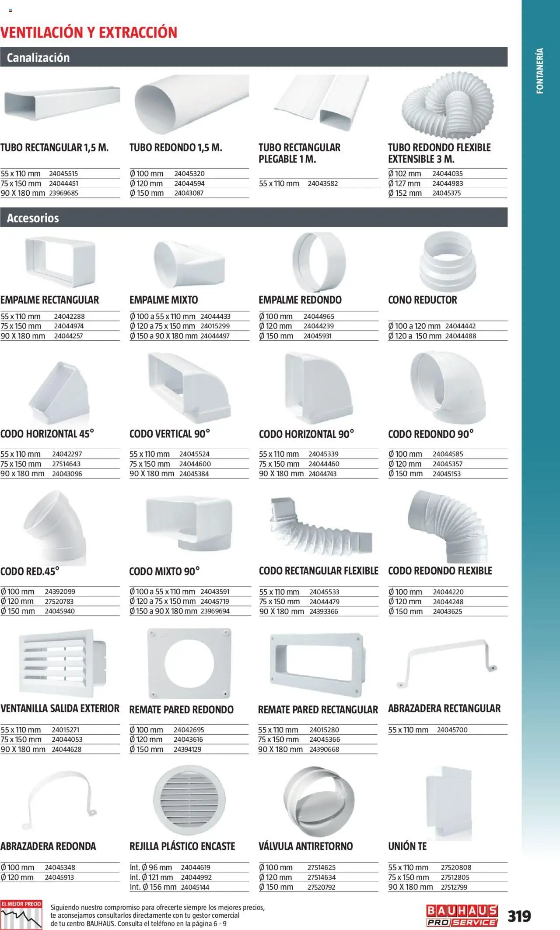Image resolution: width=560 pixels, height=930 pixels.
Task: Open the Válvula Antiretorno product image
Action: click(x=318, y=801)
